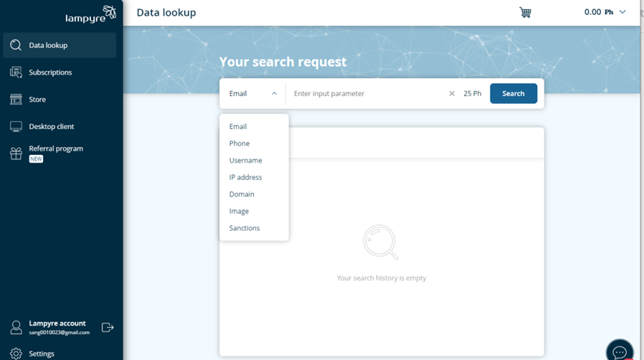Click the 0.00 Ph balance value

[x=599, y=12]
